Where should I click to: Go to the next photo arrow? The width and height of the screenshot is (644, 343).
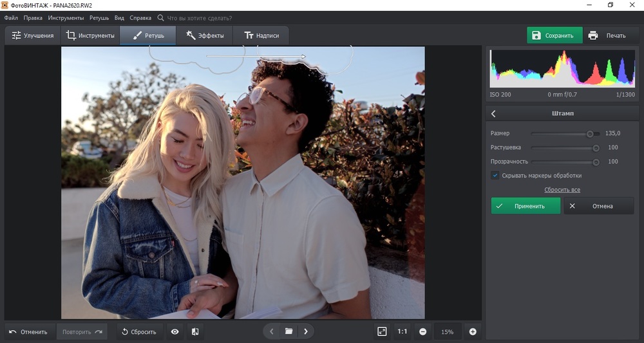point(306,331)
